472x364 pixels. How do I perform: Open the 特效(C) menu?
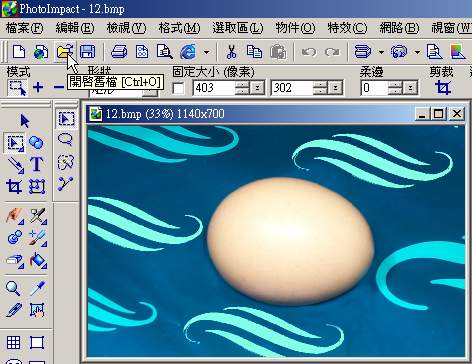[x=347, y=28]
